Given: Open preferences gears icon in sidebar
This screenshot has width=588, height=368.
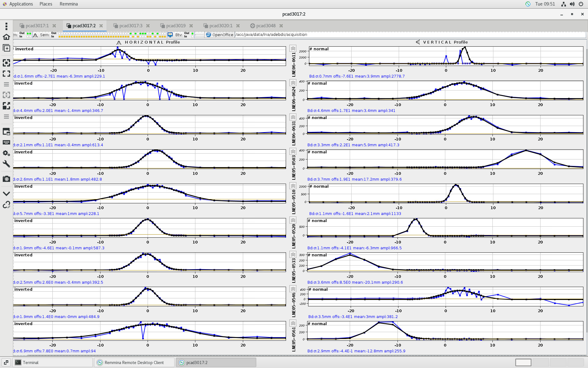Looking at the screenshot, I should click(6, 153).
